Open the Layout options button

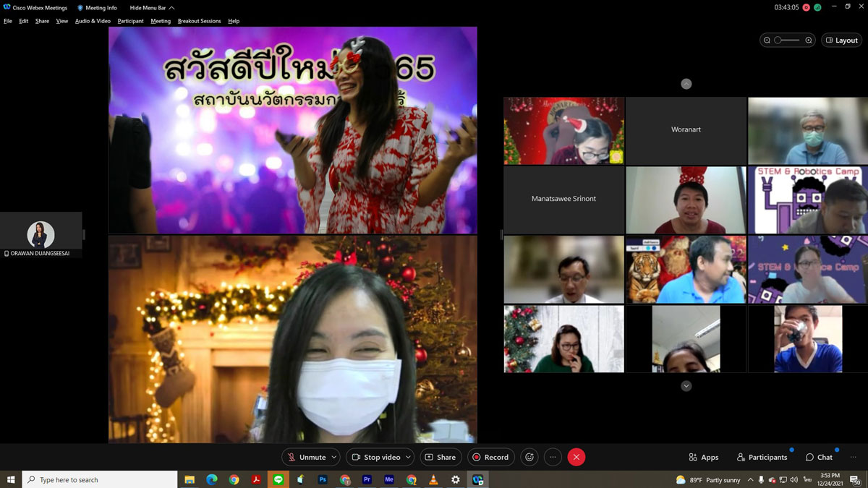point(841,40)
